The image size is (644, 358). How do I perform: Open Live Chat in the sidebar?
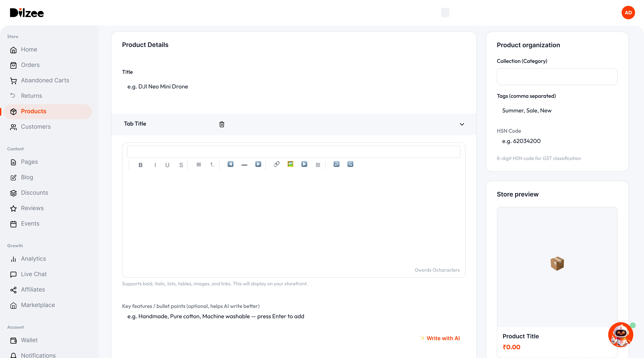tap(48, 274)
